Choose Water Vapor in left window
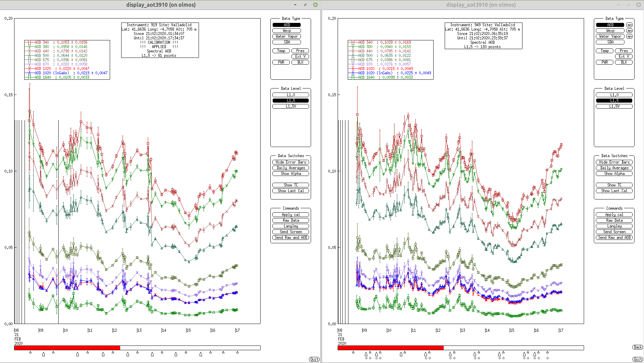644x363 pixels. (x=286, y=36)
